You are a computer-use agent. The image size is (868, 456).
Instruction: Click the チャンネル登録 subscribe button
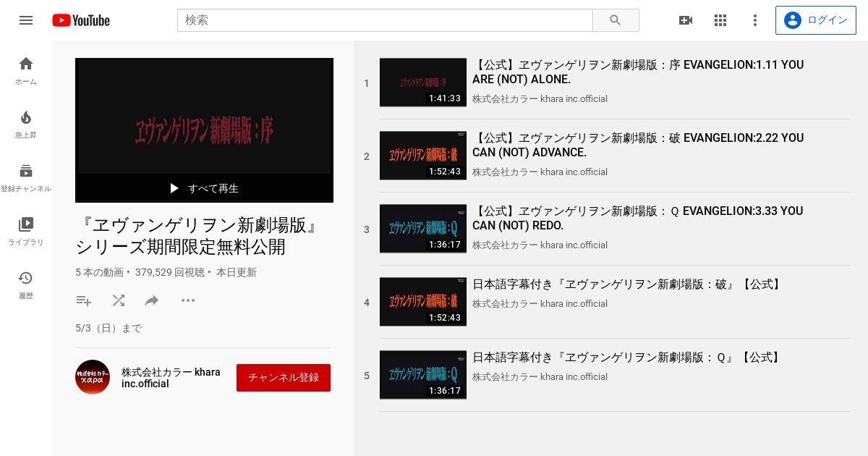coord(284,378)
